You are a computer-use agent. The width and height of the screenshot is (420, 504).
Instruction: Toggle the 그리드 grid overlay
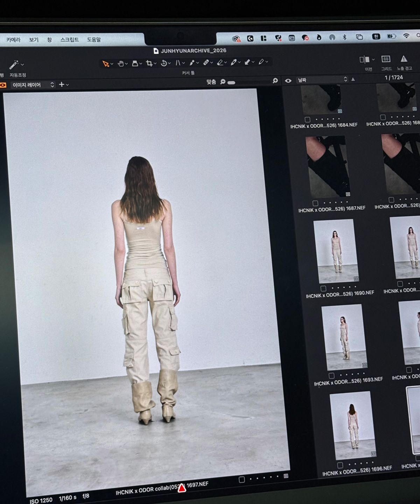(386, 59)
